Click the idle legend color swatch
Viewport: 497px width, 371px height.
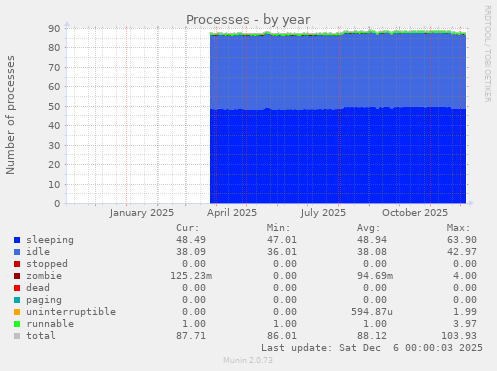pyautogui.click(x=17, y=252)
